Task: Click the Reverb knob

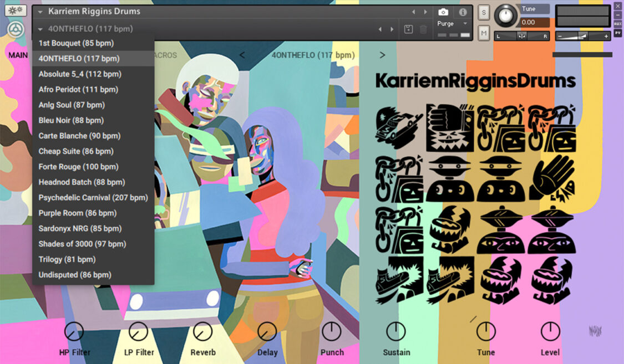Action: click(x=202, y=332)
